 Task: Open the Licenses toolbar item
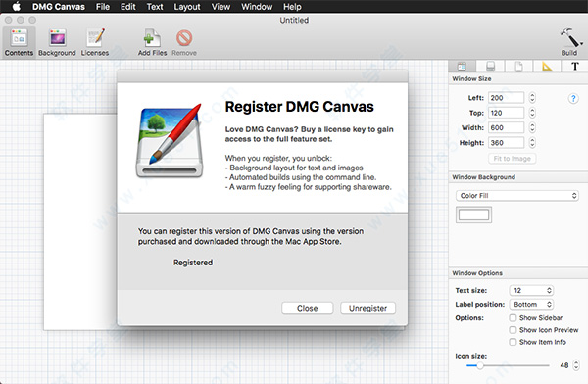(x=95, y=42)
